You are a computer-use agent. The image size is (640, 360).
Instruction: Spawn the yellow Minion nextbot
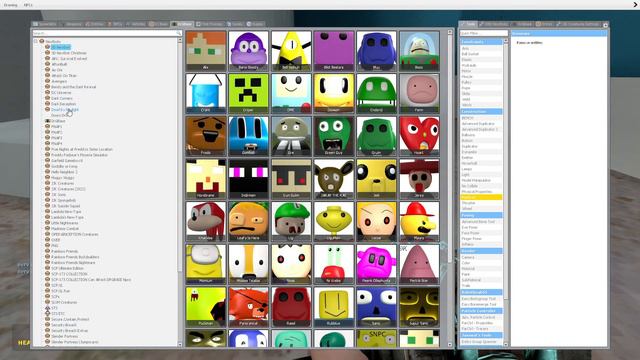206,264
